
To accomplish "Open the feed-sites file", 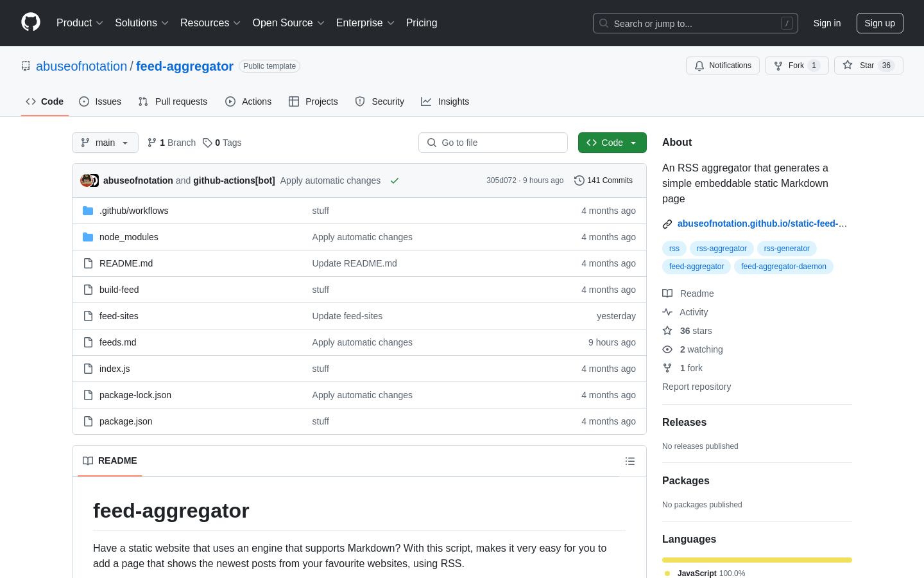I will [x=119, y=316].
